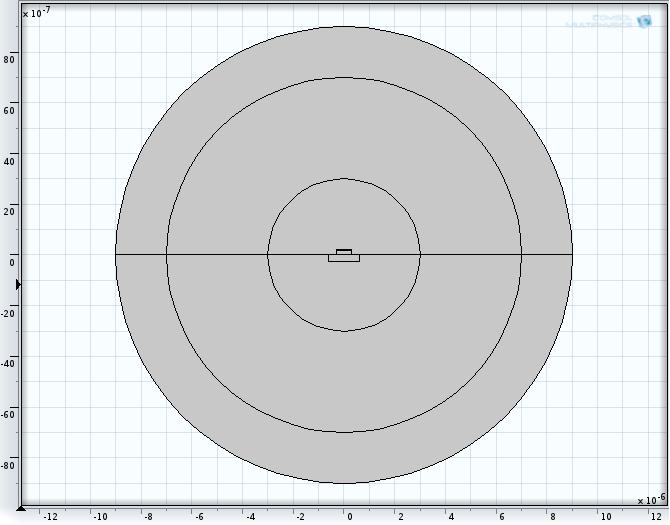Screen dimensions: 670x525
Task: Pick the upper half of the middle ring domain
Action: (344, 130)
